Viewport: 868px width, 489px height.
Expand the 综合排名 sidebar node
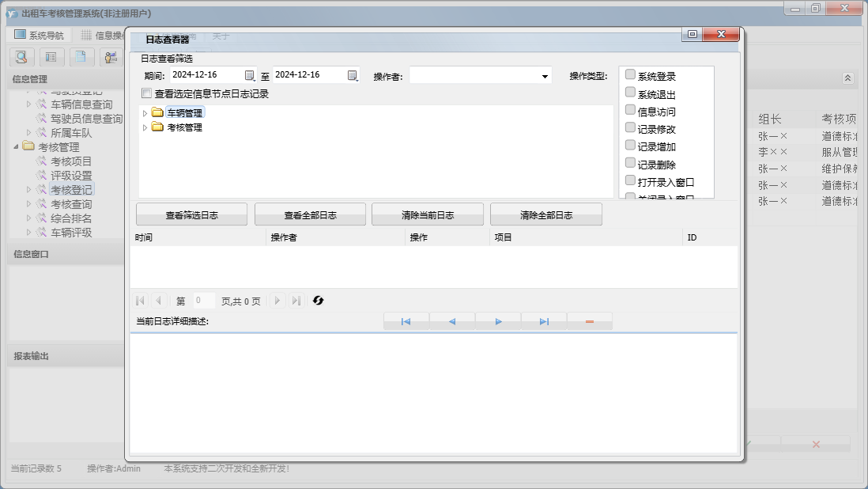point(28,218)
